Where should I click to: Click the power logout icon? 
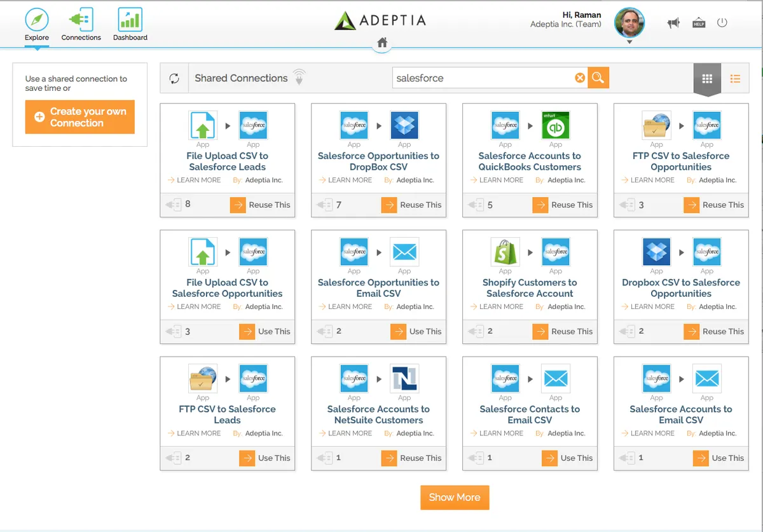click(x=722, y=22)
